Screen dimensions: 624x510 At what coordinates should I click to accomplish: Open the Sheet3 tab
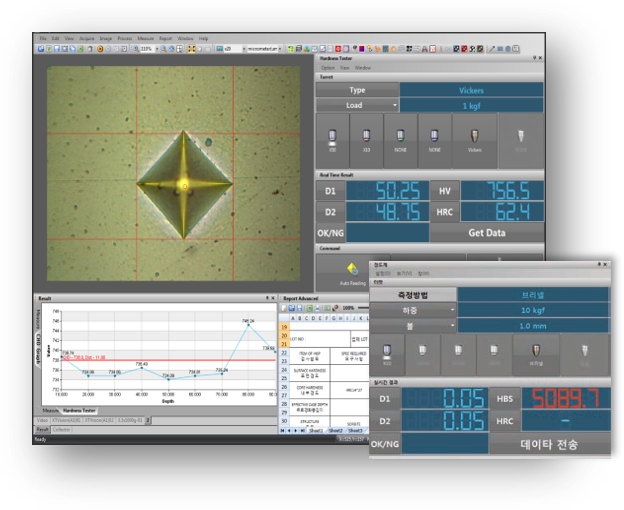coord(355,430)
